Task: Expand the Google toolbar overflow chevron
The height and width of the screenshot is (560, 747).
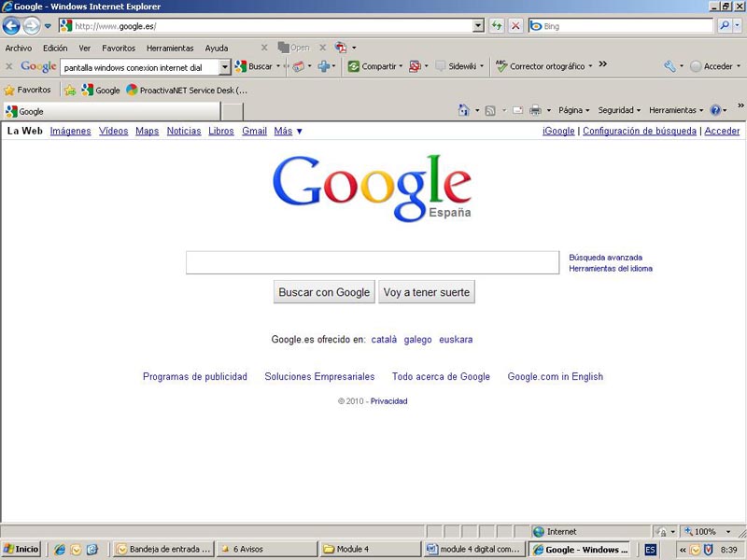Action: tap(602, 64)
